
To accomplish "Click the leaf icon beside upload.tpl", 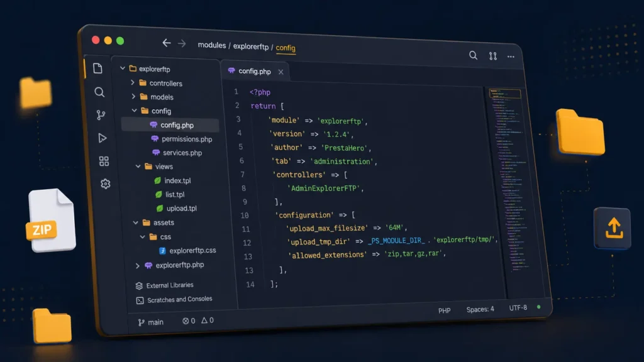I will pyautogui.click(x=160, y=208).
